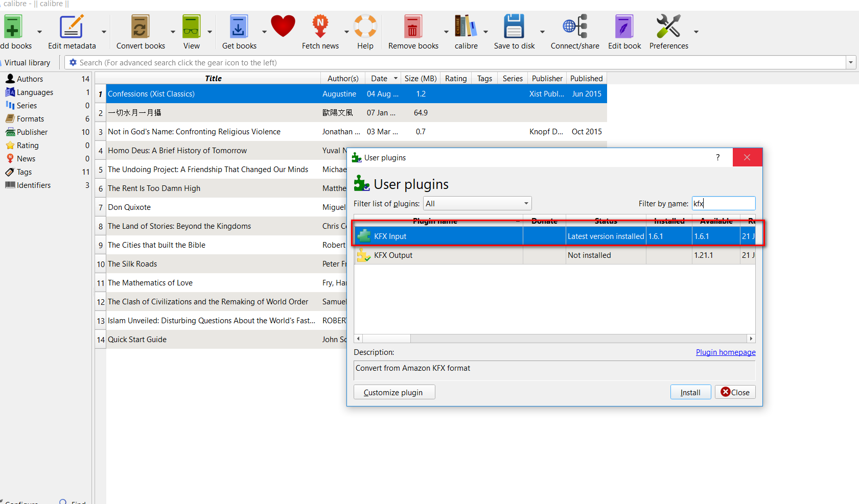This screenshot has width=859, height=504.
Task: Open Convert books dropdown arrow
Action: (x=173, y=32)
